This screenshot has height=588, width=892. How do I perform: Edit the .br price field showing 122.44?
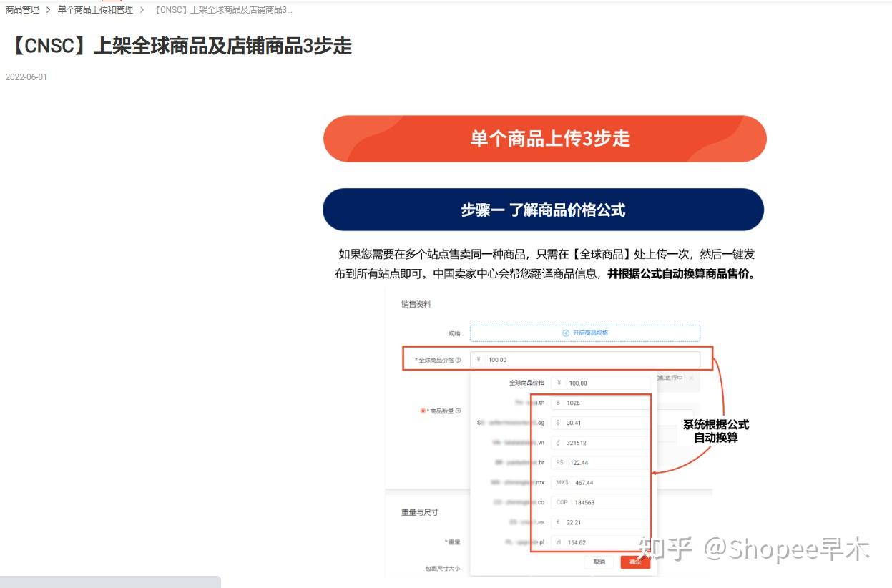pyautogui.click(x=600, y=463)
